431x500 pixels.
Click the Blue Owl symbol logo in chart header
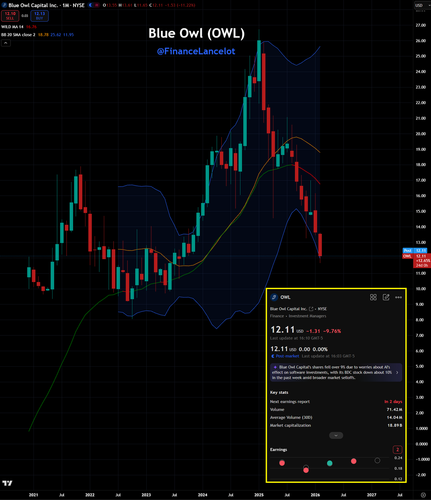[4, 5]
